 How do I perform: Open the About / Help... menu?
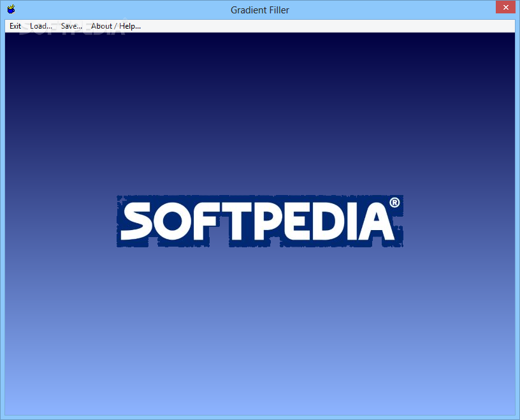point(116,26)
